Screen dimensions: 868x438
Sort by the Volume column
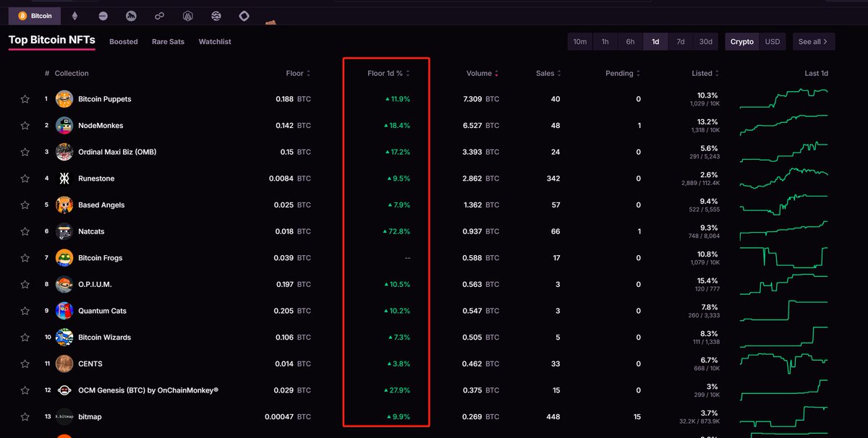pyautogui.click(x=482, y=73)
